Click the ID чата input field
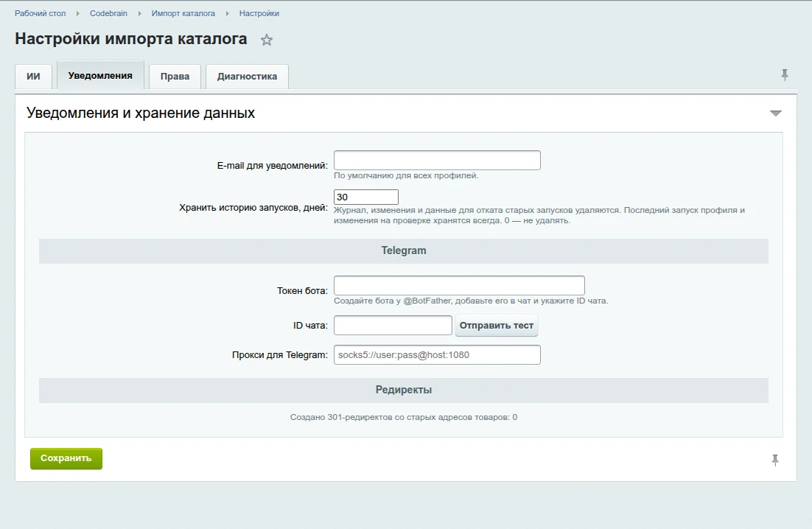 [393, 326]
